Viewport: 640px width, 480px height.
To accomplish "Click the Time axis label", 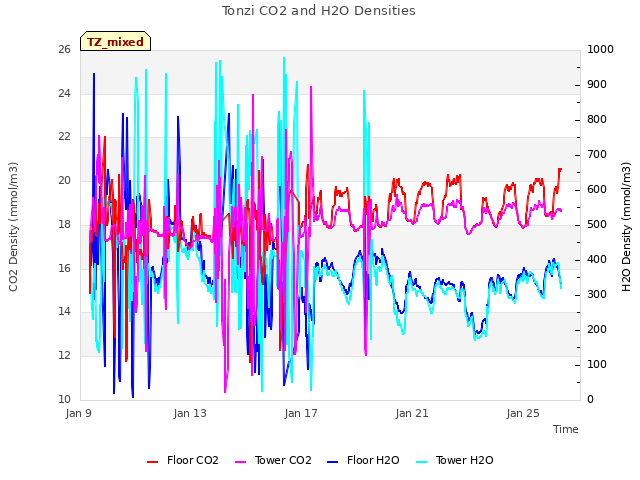I will 566,429.
